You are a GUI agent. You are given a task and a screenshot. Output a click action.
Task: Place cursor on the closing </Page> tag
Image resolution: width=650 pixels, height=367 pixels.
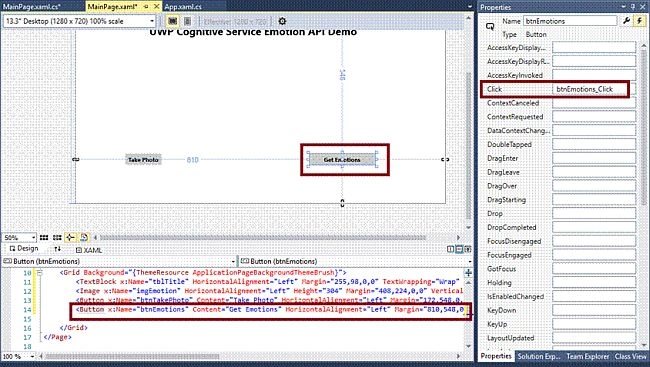pos(58,337)
